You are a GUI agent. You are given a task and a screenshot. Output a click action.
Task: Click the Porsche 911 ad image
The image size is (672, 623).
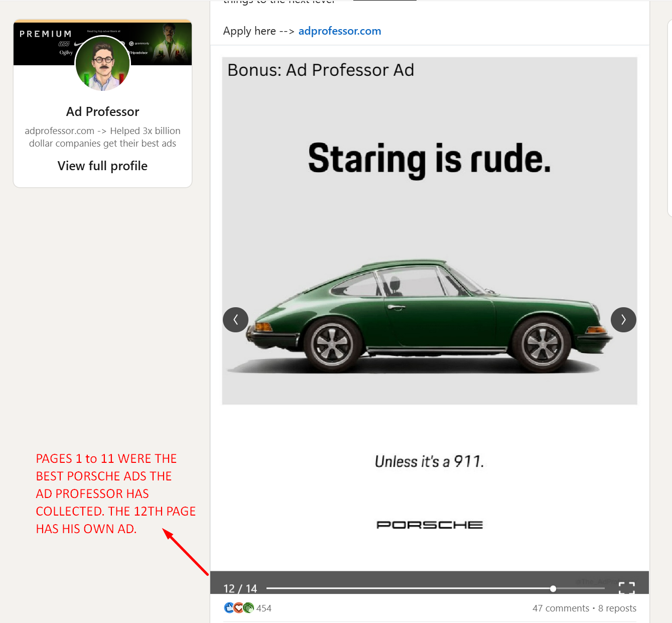[430, 231]
